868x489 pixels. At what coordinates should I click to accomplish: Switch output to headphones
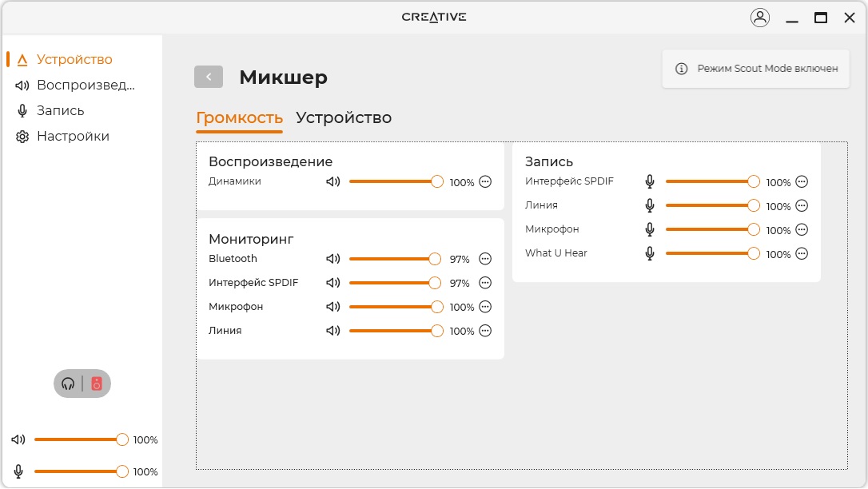(69, 384)
